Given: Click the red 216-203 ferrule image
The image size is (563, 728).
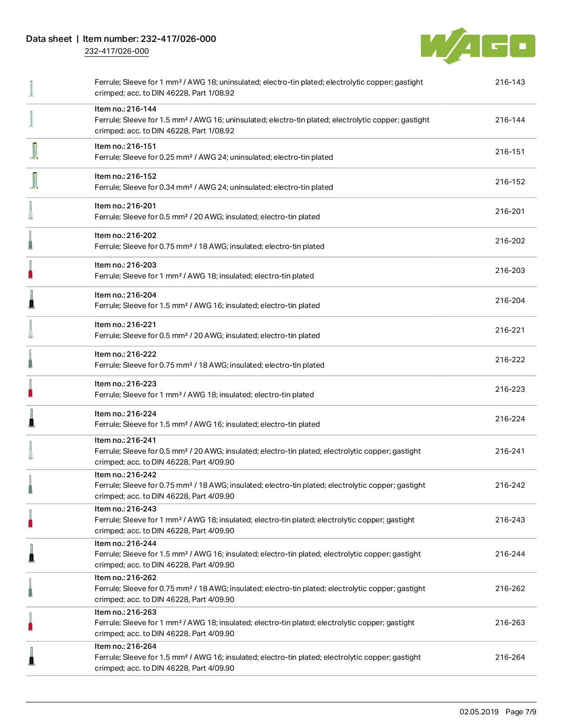Looking at the screenshot, I should pos(30,270).
